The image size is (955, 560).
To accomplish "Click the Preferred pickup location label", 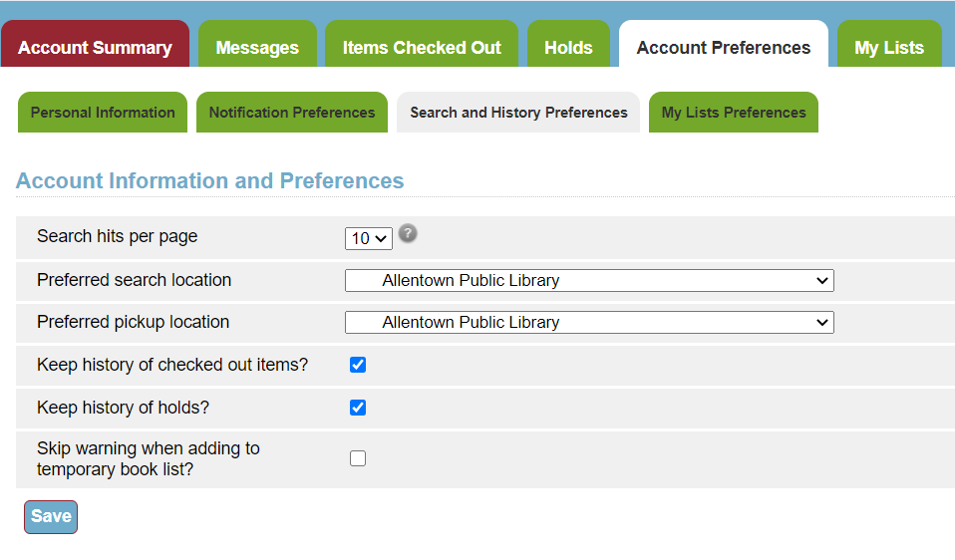I will 133,322.
